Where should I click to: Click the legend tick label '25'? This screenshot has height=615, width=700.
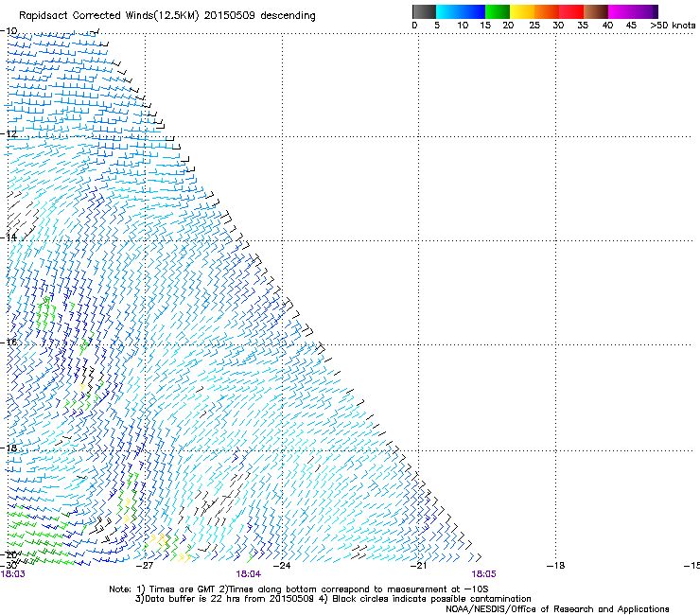click(534, 26)
